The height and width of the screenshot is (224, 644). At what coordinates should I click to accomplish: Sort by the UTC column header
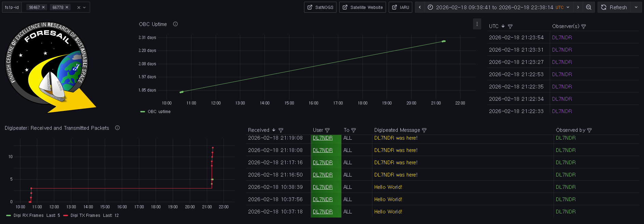pyautogui.click(x=493, y=26)
